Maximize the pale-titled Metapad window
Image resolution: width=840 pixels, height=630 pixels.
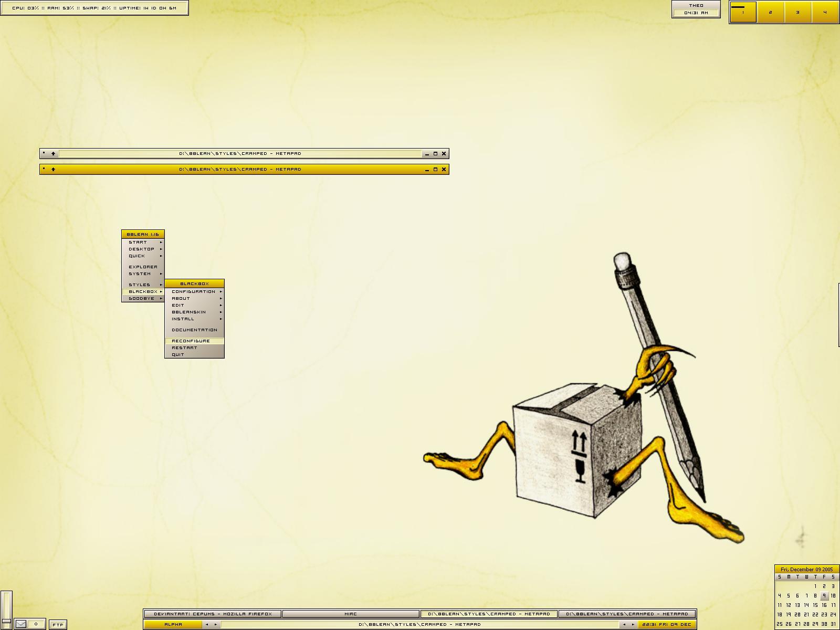(435, 154)
